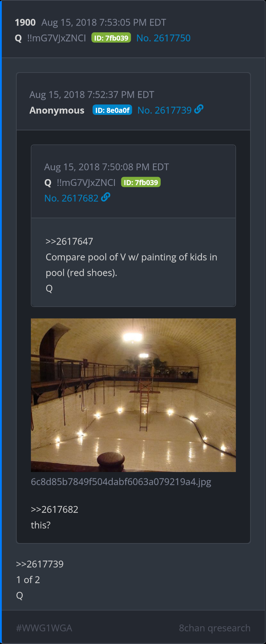Click the >>2617647 reply reference
The height and width of the screenshot is (644, 266).
coord(69,241)
